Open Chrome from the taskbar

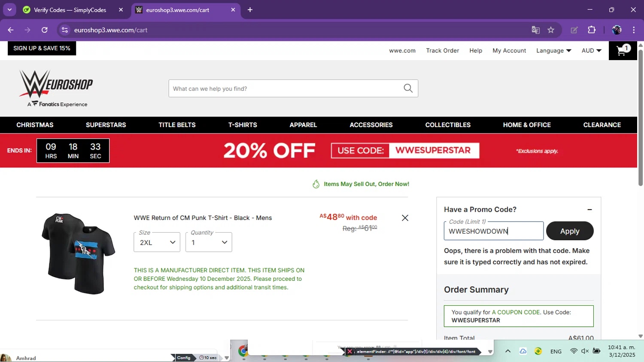click(x=243, y=351)
